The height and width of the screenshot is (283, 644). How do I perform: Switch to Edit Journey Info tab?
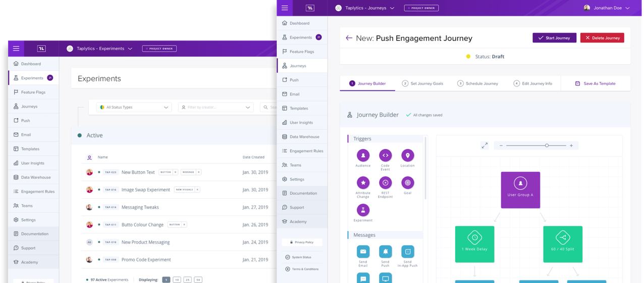pos(532,83)
